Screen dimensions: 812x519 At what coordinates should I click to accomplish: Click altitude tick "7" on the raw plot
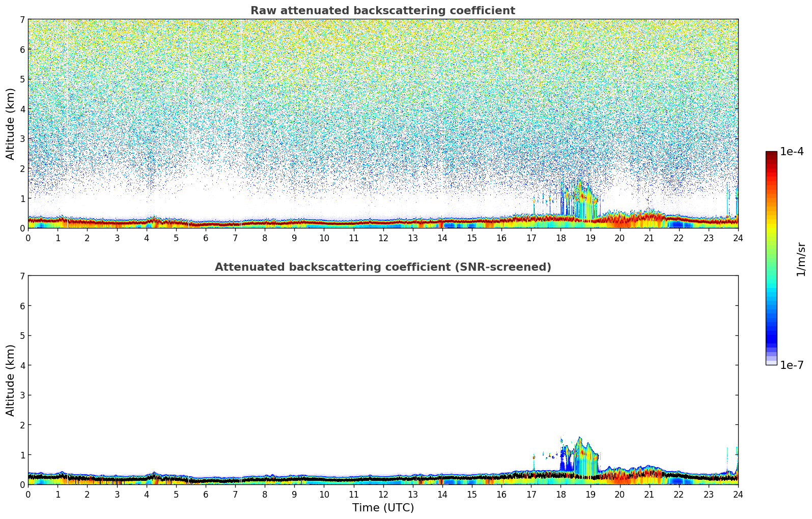[22, 19]
